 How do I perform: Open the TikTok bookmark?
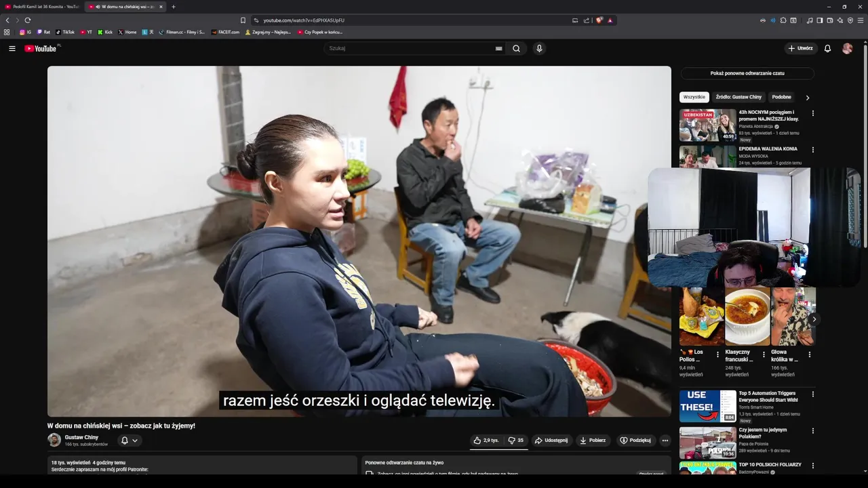[x=65, y=32]
